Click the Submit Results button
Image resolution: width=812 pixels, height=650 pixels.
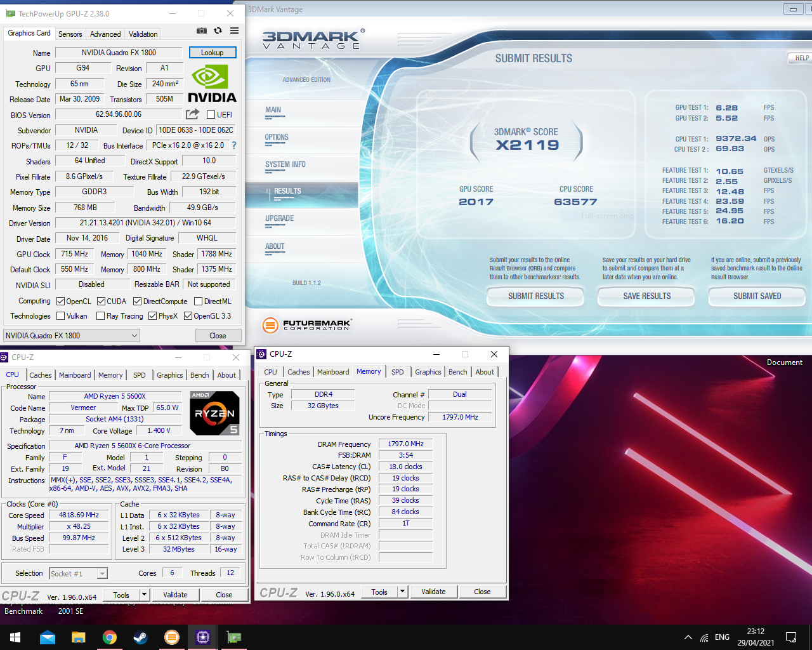pos(536,296)
